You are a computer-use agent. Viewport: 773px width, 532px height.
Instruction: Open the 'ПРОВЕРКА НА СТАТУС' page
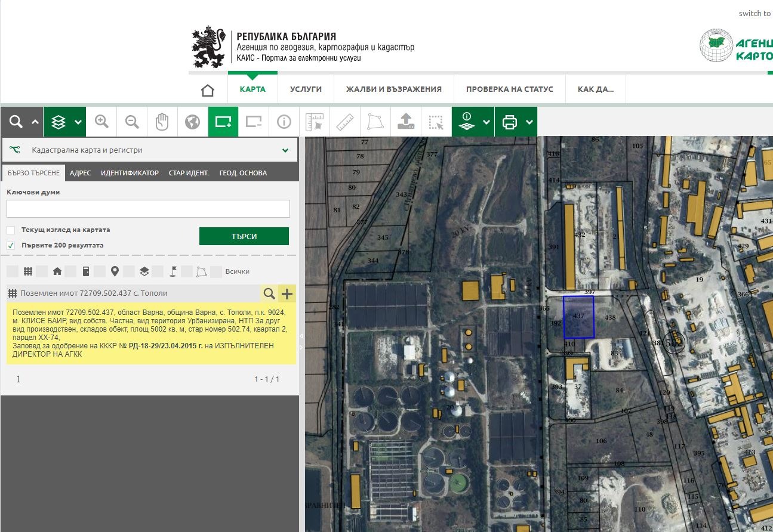pyautogui.click(x=509, y=89)
